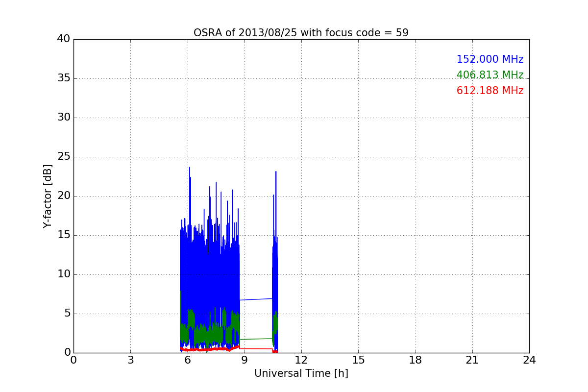This screenshot has height=392, width=588.
Task: Click the Y-factor [dB] axis label
Action: [48, 196]
